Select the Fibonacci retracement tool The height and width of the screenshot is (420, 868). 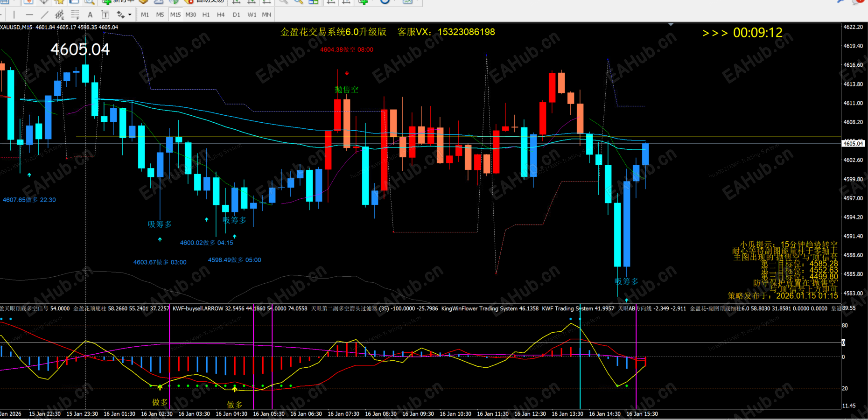tap(75, 14)
